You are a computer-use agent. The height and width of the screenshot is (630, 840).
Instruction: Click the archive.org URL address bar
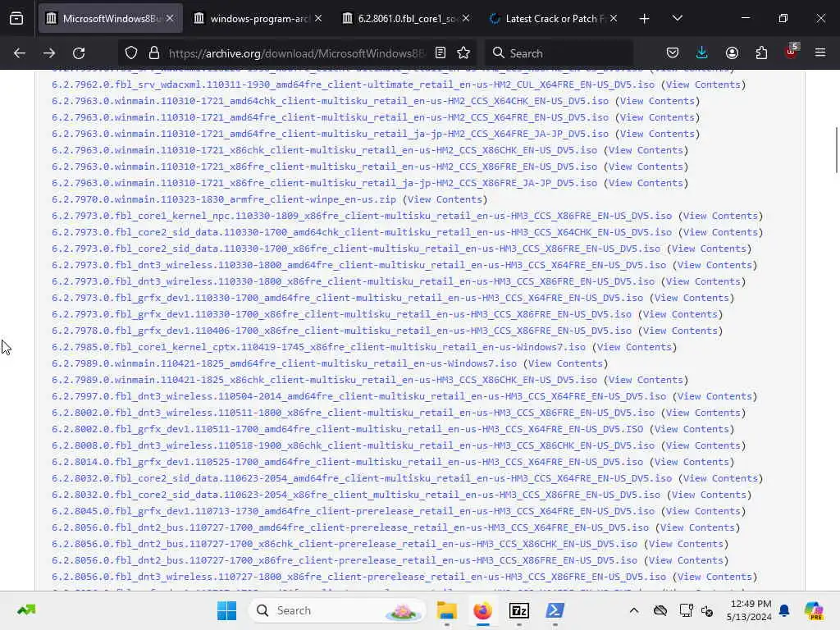click(297, 53)
